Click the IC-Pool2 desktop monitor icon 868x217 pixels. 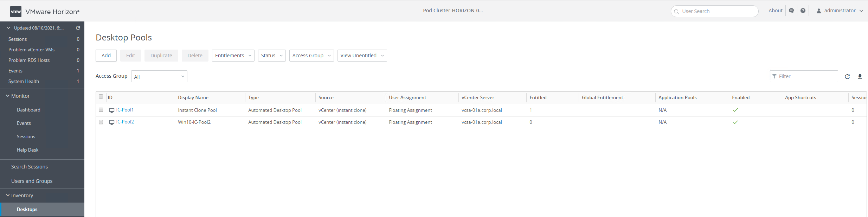tap(112, 122)
